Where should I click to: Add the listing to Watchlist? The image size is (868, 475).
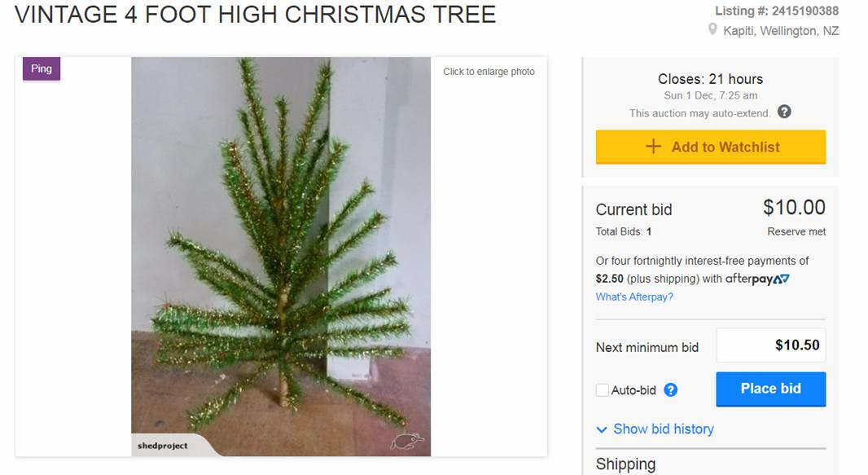pyautogui.click(x=711, y=147)
